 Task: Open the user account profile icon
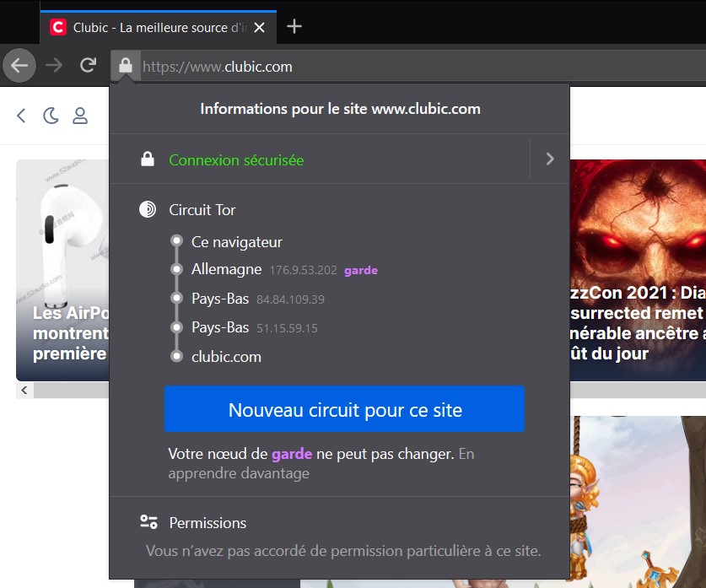pos(80,116)
